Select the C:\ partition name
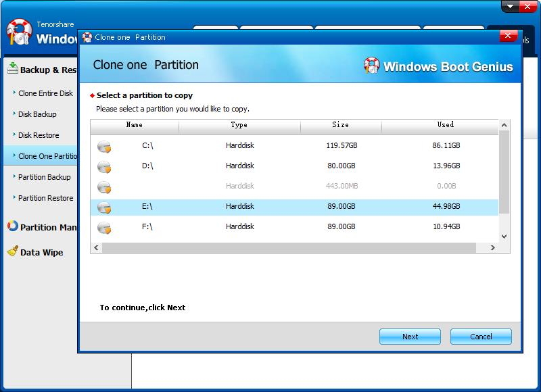 pyautogui.click(x=147, y=145)
